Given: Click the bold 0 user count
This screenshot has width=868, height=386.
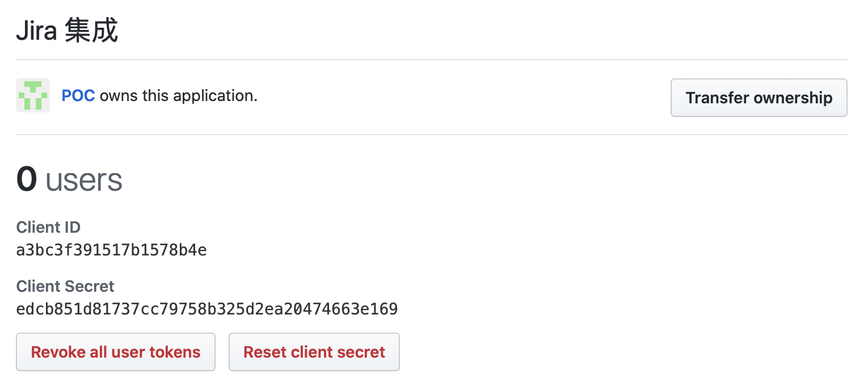Looking at the screenshot, I should (x=27, y=179).
